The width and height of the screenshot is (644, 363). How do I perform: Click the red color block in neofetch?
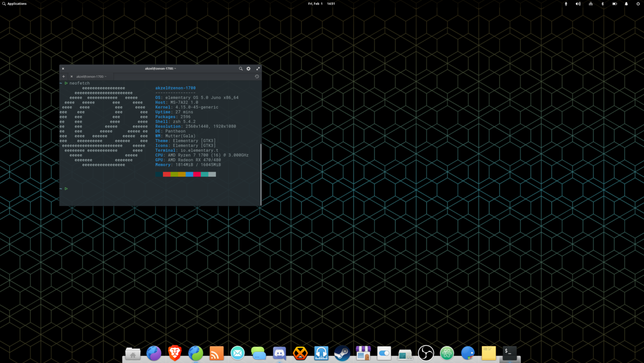167,174
